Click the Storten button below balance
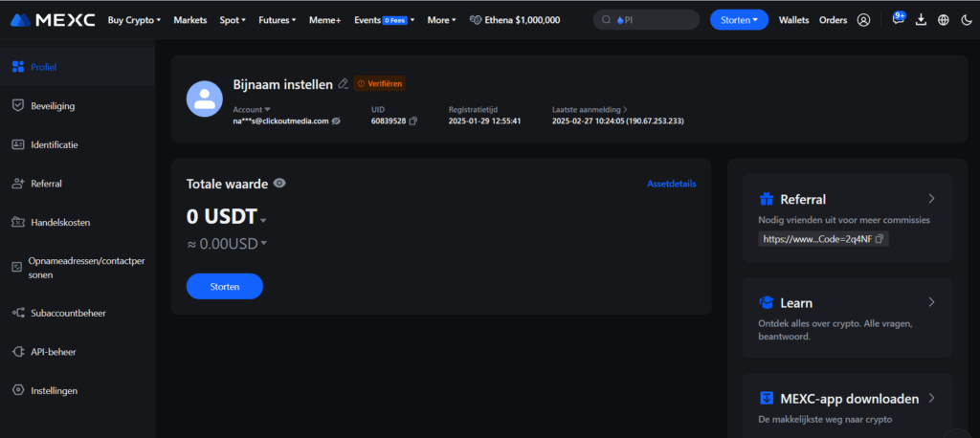Viewport: 980px width, 438px height. [224, 286]
